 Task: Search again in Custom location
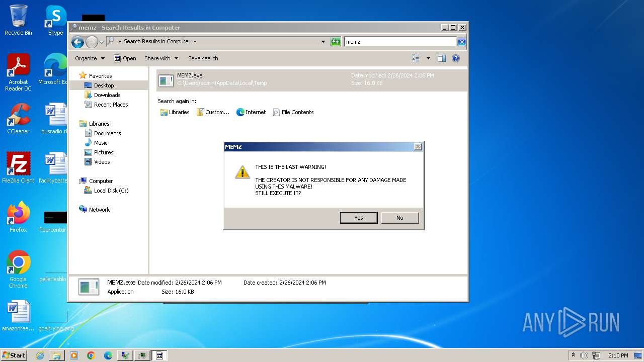click(x=213, y=112)
